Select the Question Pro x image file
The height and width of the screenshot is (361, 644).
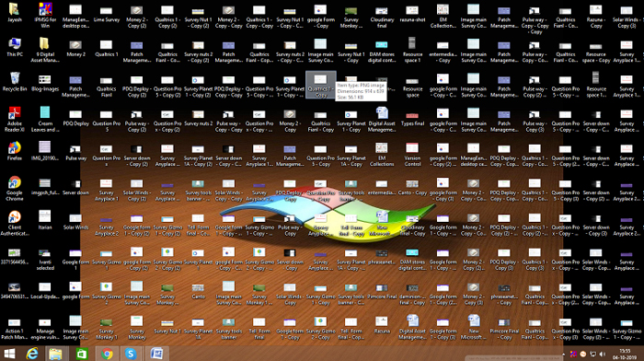tap(107, 155)
